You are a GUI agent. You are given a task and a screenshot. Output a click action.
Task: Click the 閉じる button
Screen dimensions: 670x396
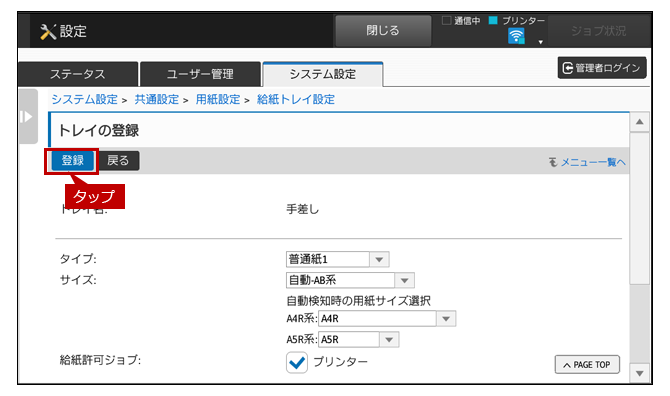click(383, 31)
